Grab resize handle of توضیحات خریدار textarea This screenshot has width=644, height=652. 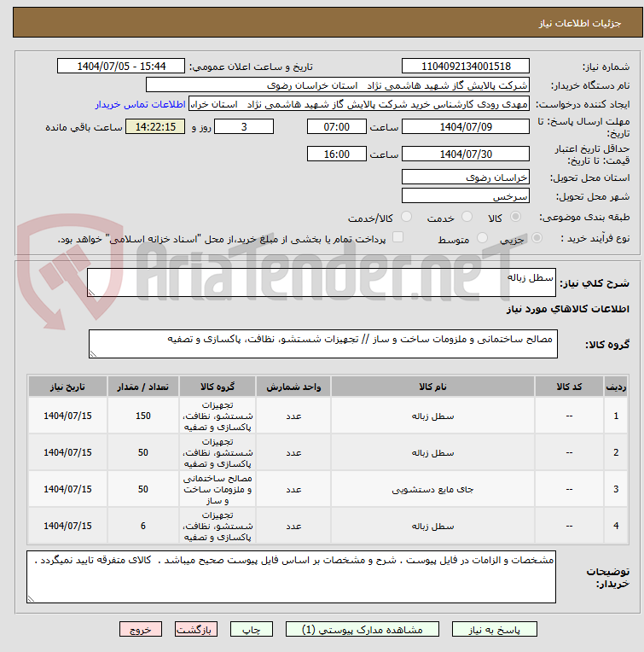31,599
